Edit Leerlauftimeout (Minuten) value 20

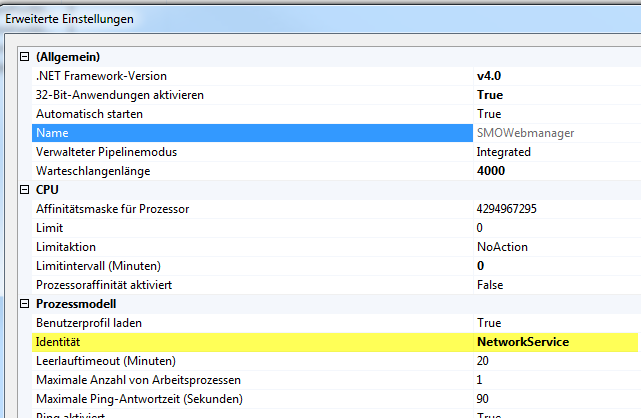click(x=484, y=361)
